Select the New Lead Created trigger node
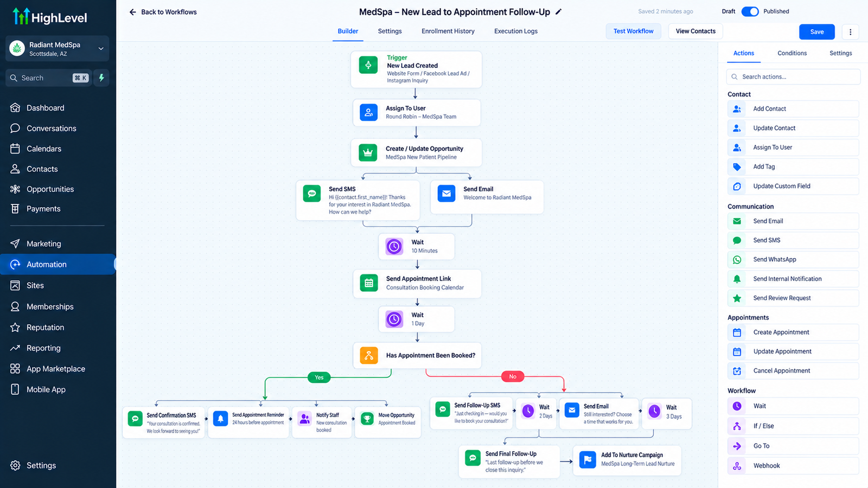This screenshot has width=868, height=488. click(x=416, y=69)
